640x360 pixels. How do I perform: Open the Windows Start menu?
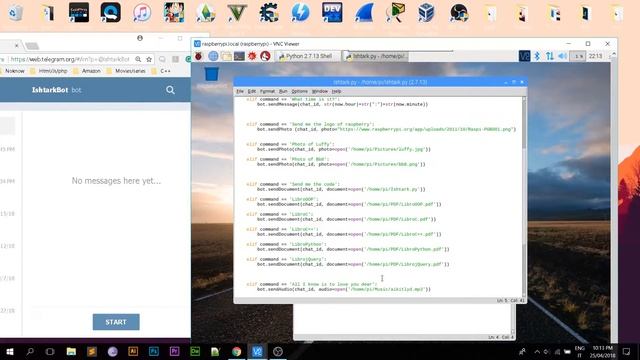tap(9, 351)
